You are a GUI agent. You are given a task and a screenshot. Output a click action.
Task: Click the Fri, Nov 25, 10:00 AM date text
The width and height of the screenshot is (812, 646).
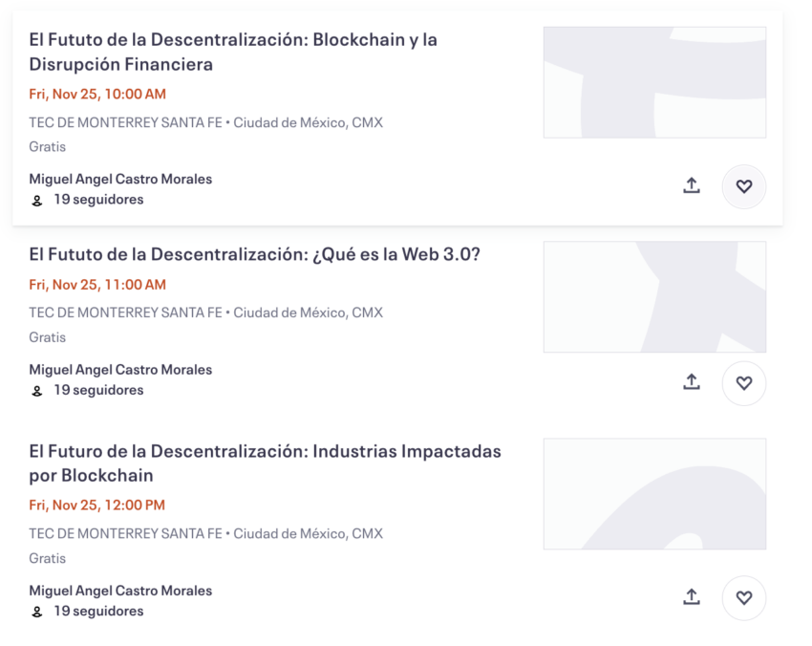click(x=97, y=94)
